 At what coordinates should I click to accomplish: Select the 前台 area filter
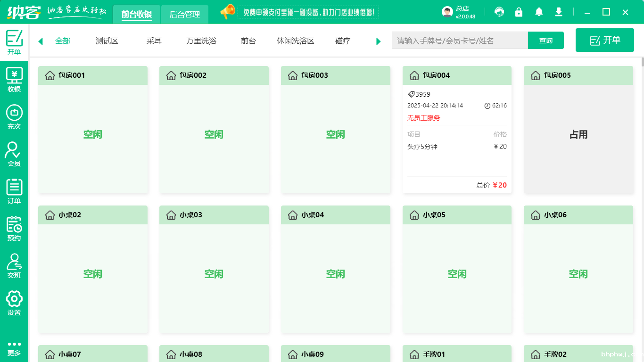[248, 41]
